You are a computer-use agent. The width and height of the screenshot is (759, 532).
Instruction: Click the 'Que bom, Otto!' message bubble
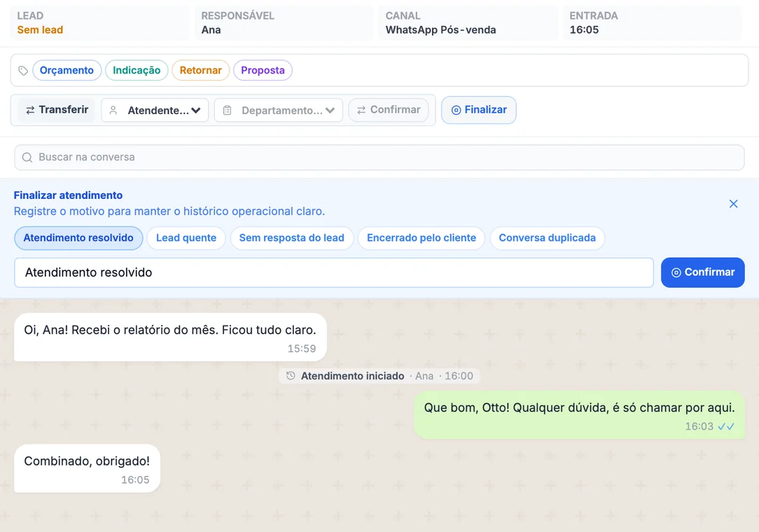click(x=580, y=415)
